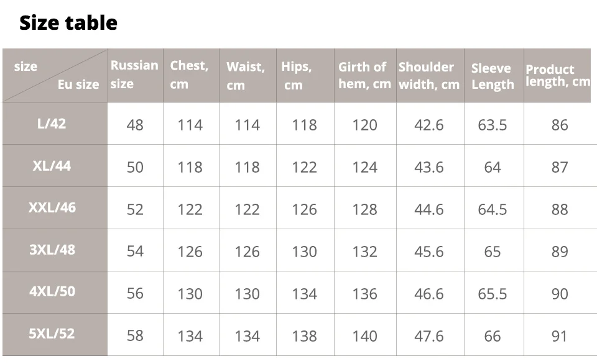This screenshot has width=597, height=364.
Task: Click shoulder width value 42.6
Action: point(429,125)
